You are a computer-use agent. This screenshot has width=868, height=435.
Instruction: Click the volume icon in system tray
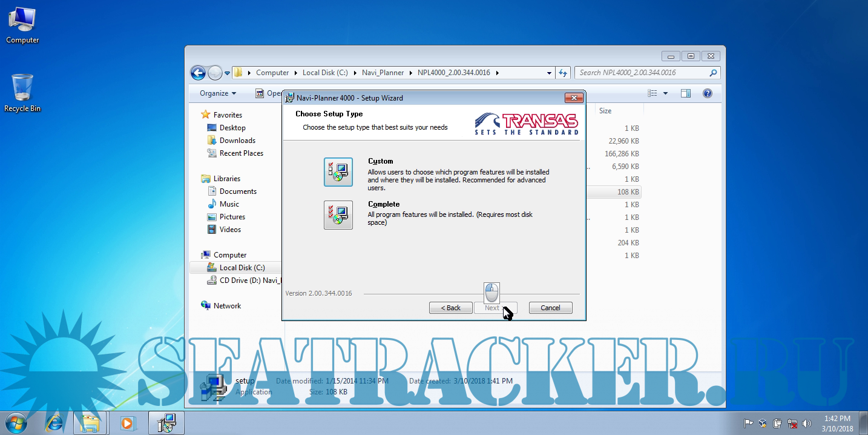pyautogui.click(x=806, y=423)
